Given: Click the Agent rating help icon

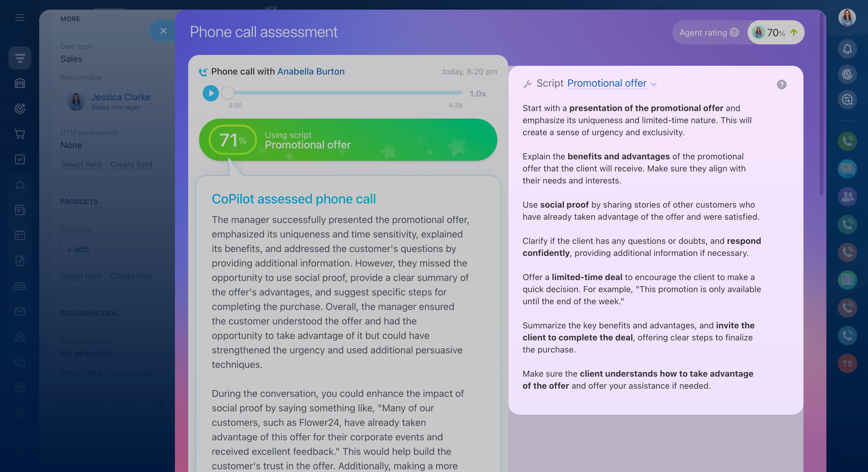Looking at the screenshot, I should click(734, 32).
